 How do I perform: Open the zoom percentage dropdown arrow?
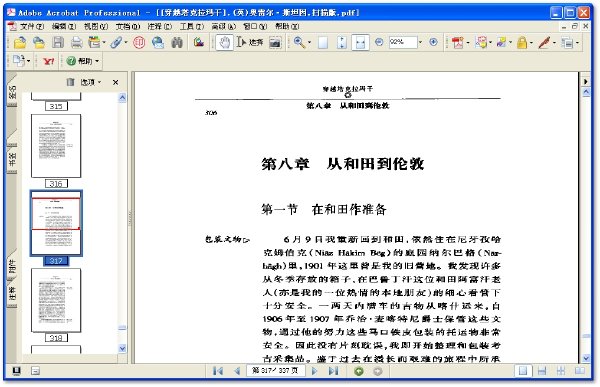420,42
